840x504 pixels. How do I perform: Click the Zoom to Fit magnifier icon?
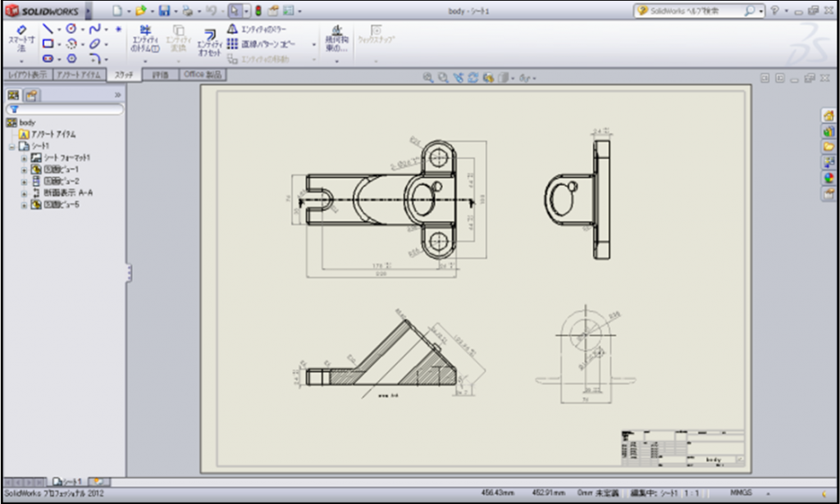tap(428, 78)
